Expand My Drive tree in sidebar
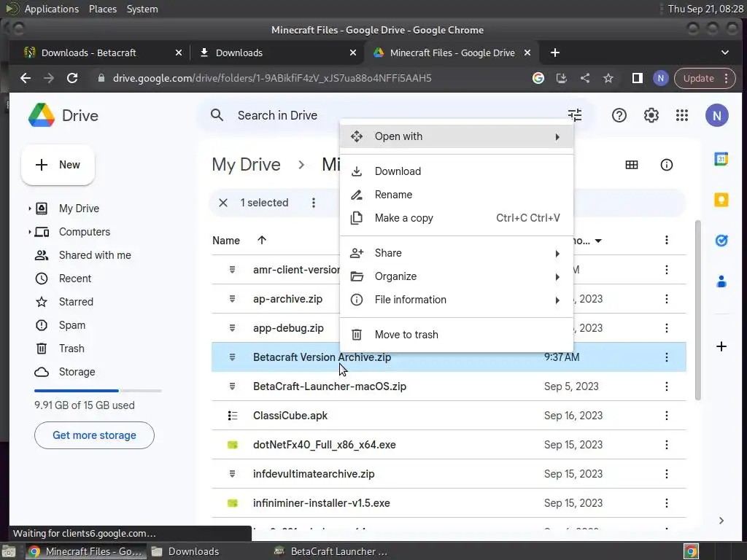This screenshot has width=747, height=560. click(x=29, y=209)
